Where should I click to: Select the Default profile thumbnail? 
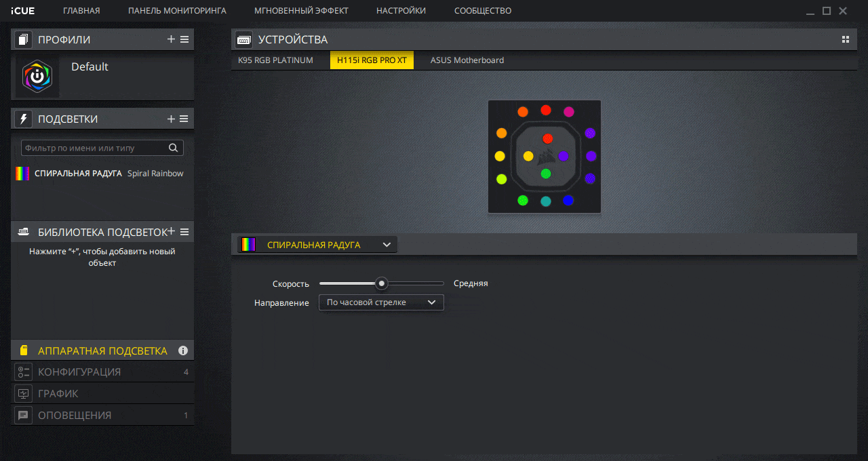pyautogui.click(x=37, y=77)
